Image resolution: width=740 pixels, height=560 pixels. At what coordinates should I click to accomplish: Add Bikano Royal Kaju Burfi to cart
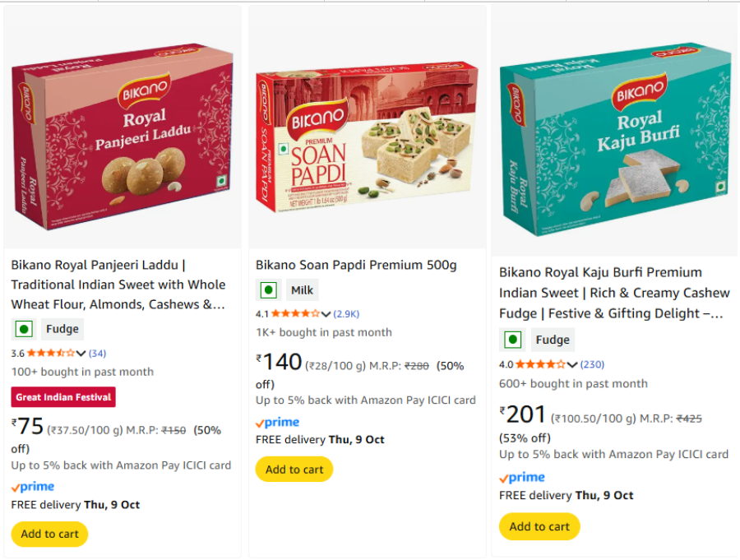click(x=539, y=526)
